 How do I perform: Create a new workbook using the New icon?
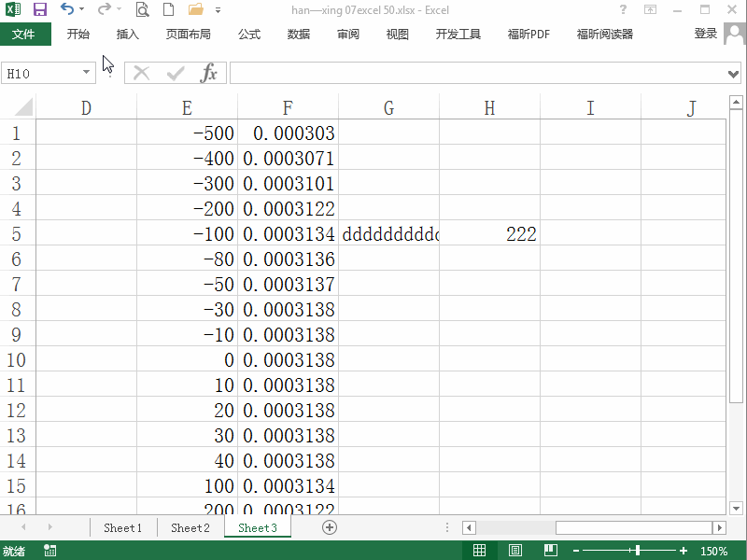point(168,9)
